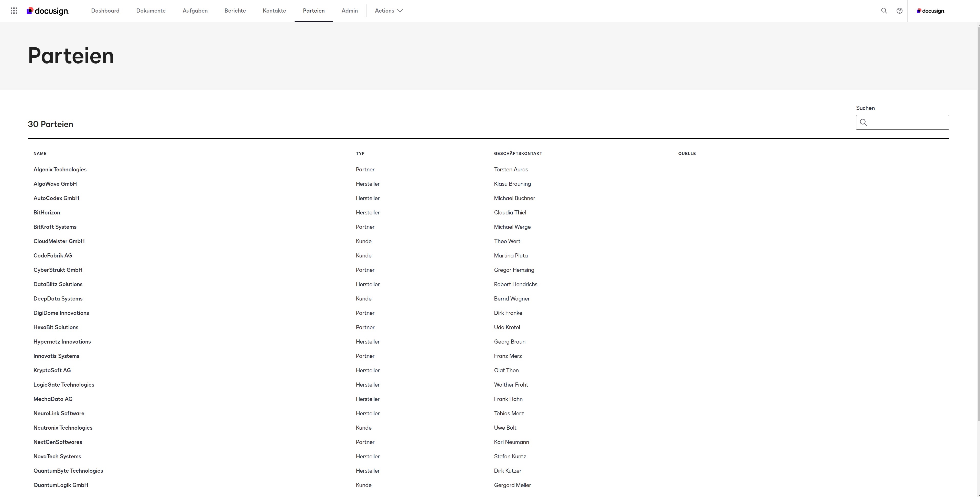980x497 pixels.
Task: Select Innovatis Systems entry
Action: click(56, 356)
